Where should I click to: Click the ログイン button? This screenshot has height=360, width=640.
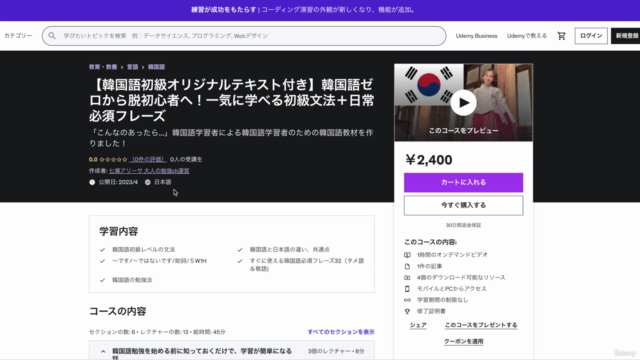coord(591,36)
